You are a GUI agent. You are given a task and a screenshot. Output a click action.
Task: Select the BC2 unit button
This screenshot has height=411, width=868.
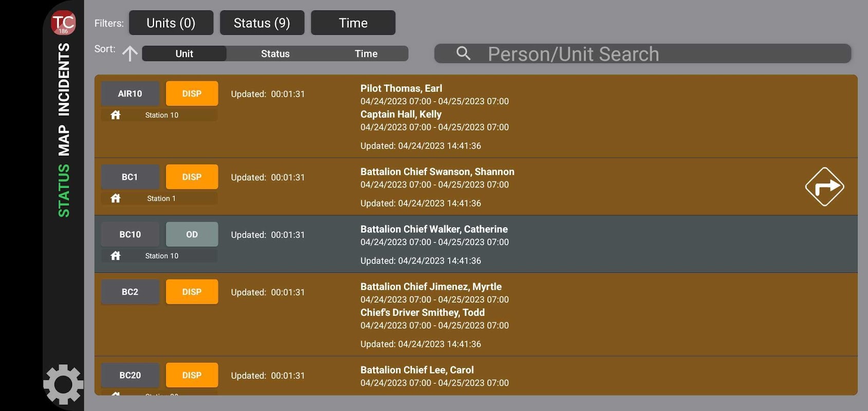[130, 292]
